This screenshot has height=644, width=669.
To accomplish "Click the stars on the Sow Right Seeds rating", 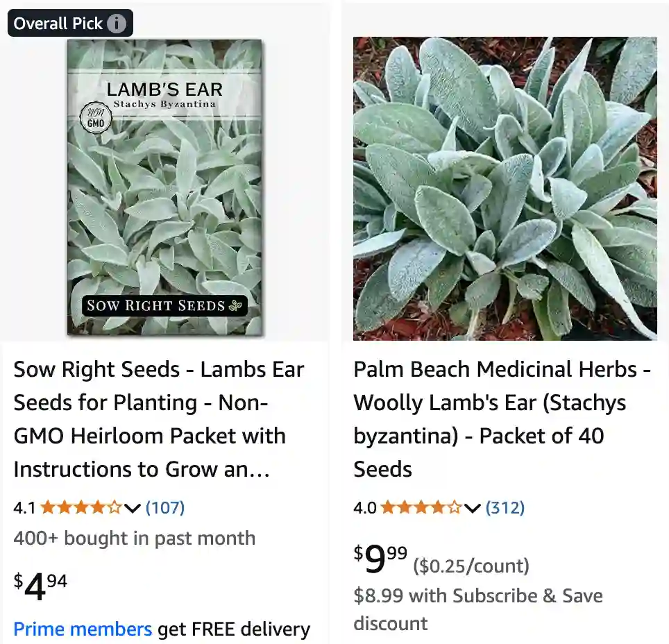I will (x=79, y=507).
